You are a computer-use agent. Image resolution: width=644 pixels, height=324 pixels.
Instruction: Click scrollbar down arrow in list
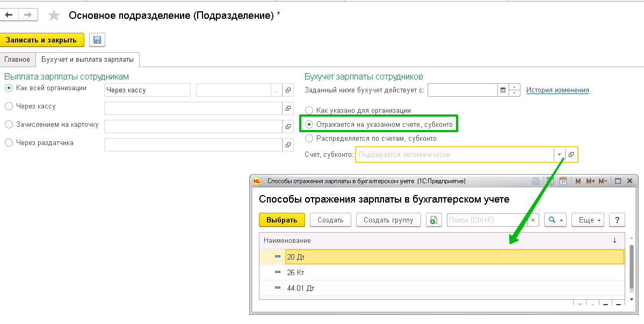pos(632,299)
